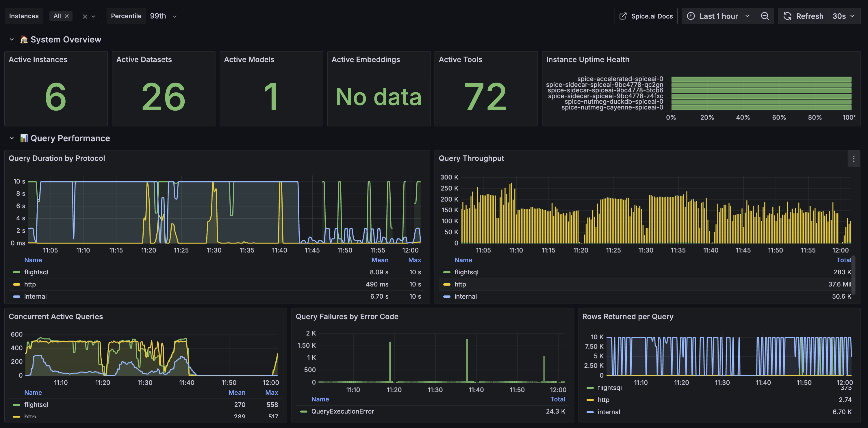868x428 pixels.
Task: Open the Percentile 99th dropdown
Action: (x=164, y=16)
